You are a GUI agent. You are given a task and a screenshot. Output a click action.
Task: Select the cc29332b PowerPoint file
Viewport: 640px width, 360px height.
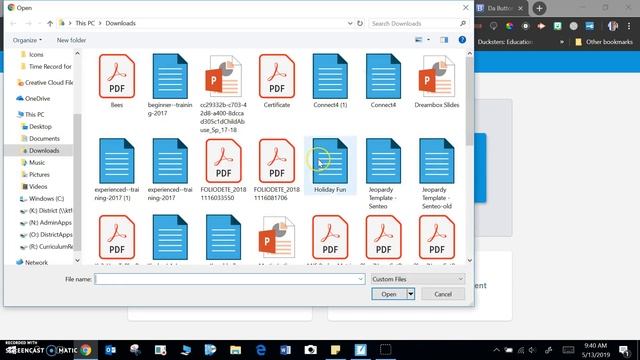(223, 93)
